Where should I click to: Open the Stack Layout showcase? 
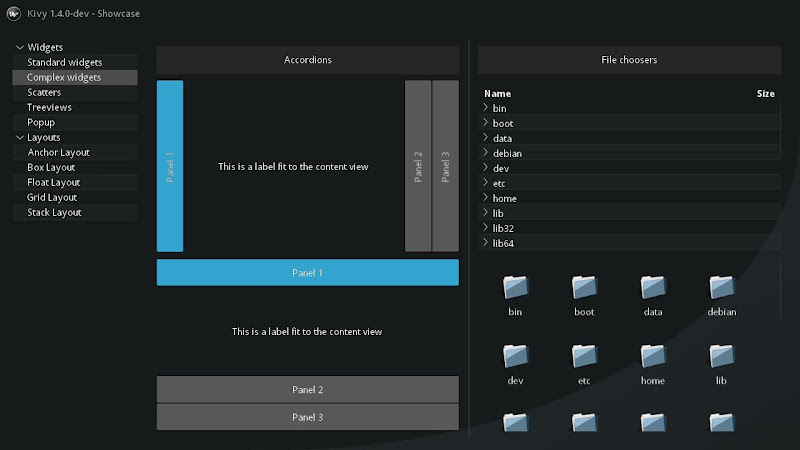click(75, 213)
